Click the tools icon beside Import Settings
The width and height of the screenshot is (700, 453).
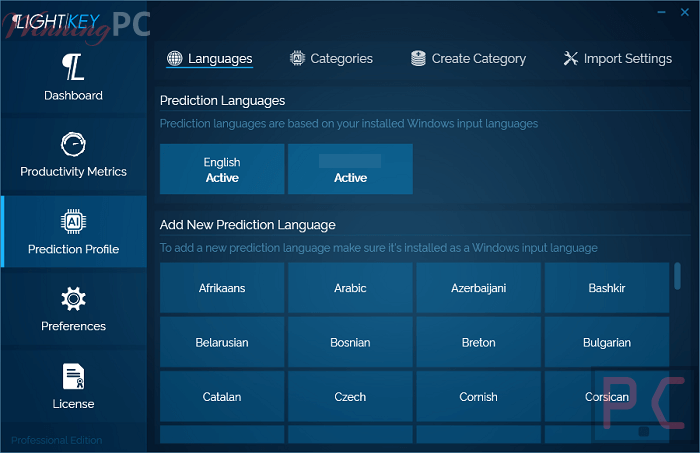coord(571,58)
